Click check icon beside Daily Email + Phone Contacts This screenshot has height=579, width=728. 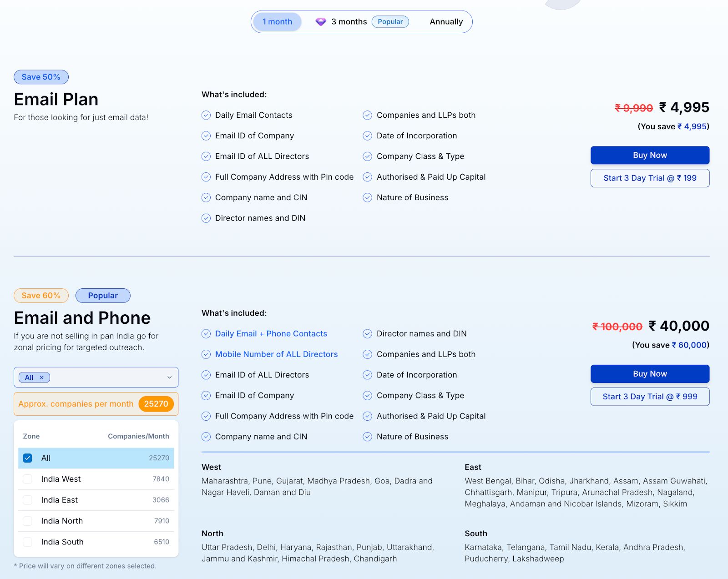pyautogui.click(x=206, y=334)
